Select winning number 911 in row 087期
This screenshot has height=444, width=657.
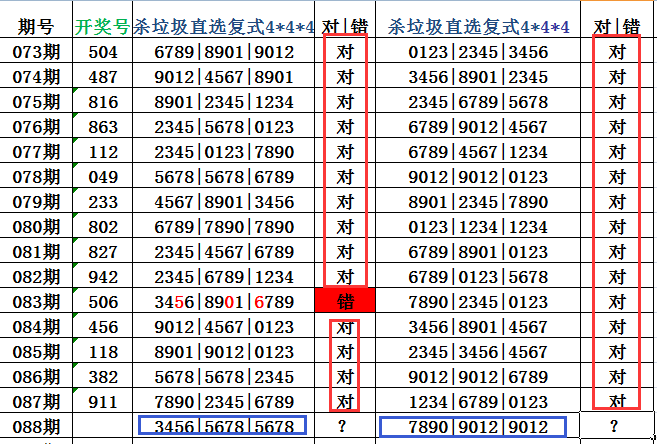click(x=102, y=401)
